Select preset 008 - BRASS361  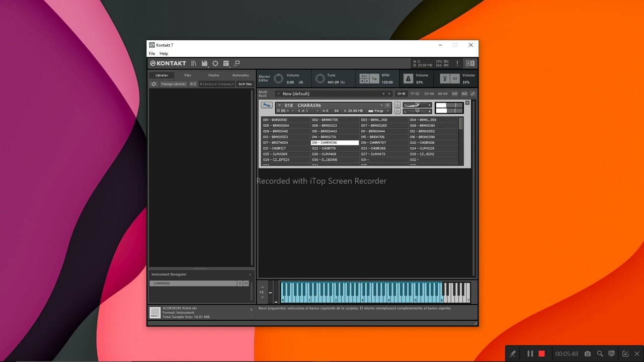[433, 126]
